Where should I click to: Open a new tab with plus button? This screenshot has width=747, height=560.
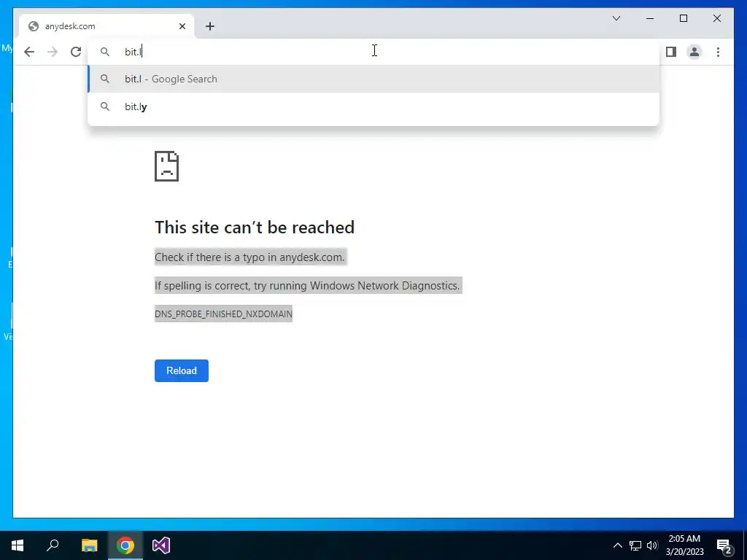pos(210,26)
